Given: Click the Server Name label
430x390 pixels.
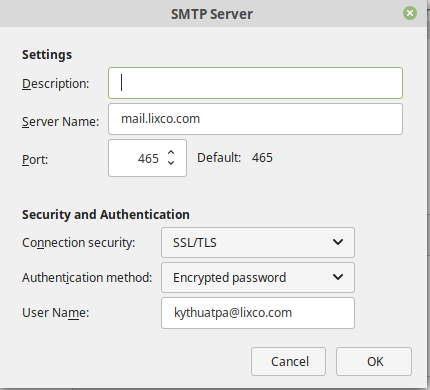Looking at the screenshot, I should [x=61, y=122].
